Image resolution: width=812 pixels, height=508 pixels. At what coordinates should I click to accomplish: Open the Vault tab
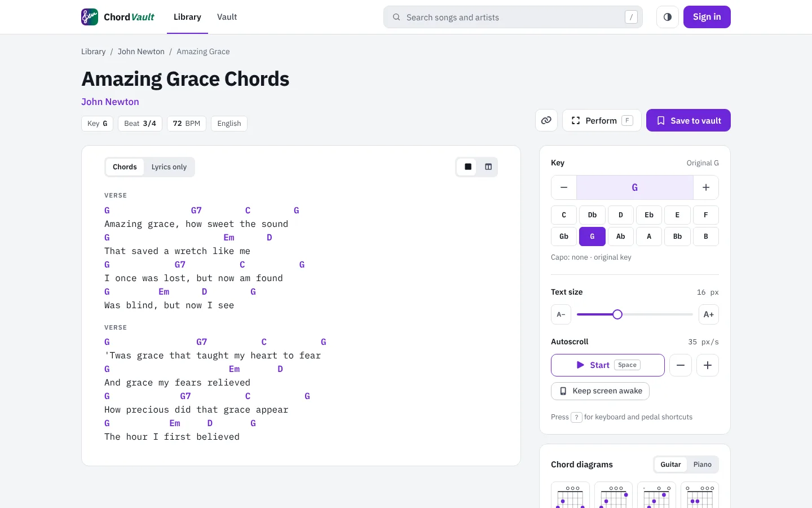(x=227, y=17)
